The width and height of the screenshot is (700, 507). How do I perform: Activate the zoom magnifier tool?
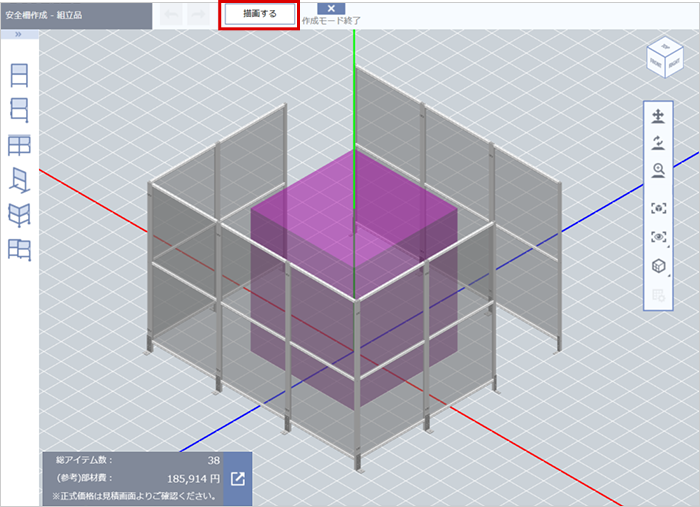[x=658, y=170]
